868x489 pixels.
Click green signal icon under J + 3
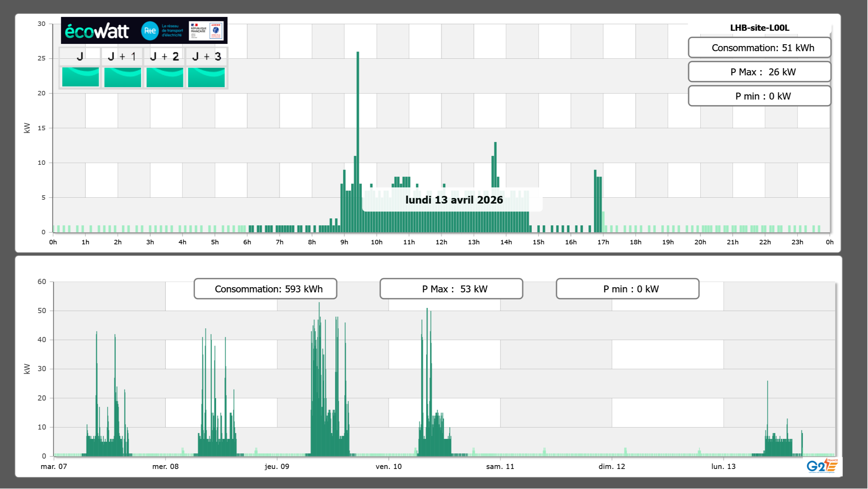(x=206, y=77)
